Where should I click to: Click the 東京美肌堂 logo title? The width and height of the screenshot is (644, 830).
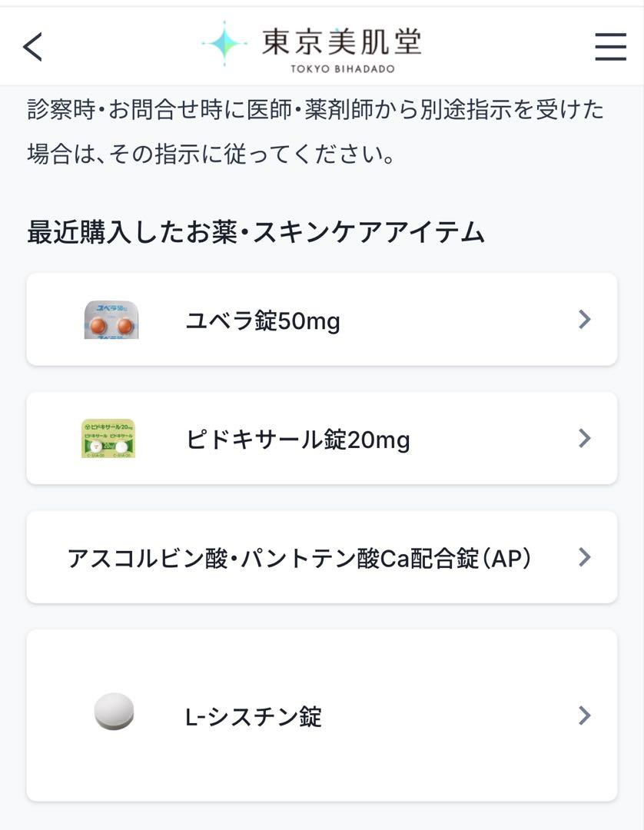click(x=342, y=41)
